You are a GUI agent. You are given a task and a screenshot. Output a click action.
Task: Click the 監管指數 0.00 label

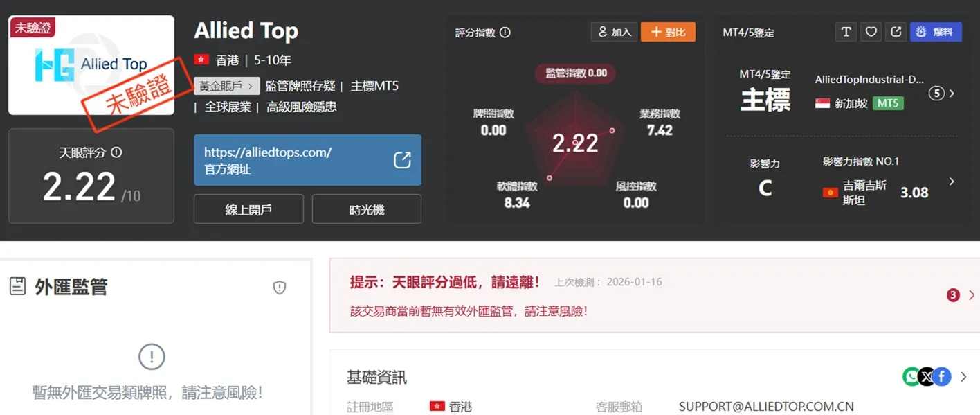575,73
